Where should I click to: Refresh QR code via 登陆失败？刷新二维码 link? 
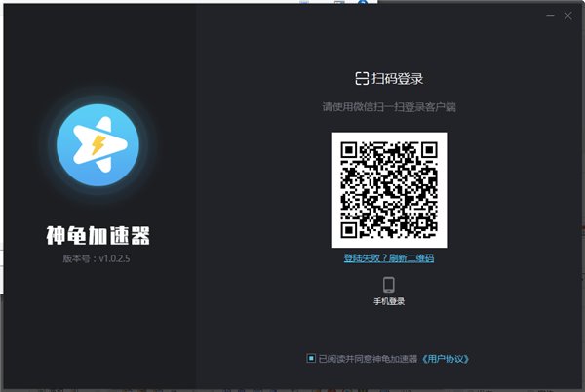[389, 258]
